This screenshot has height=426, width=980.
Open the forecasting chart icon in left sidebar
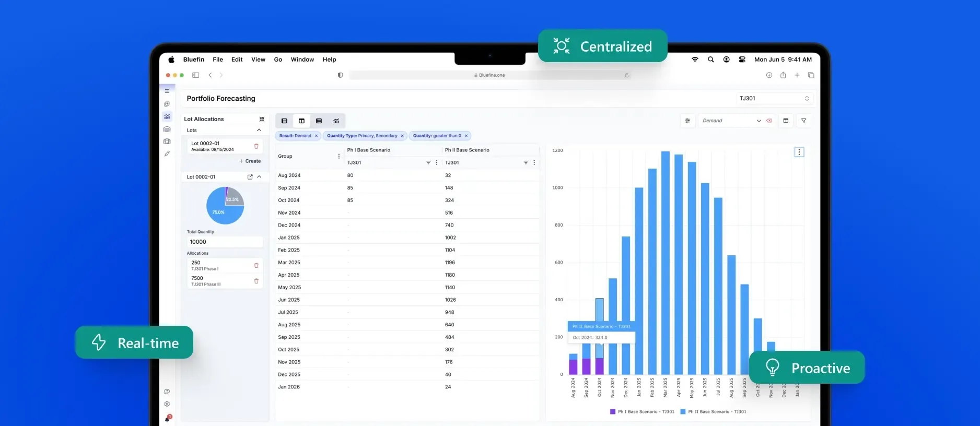tap(167, 116)
